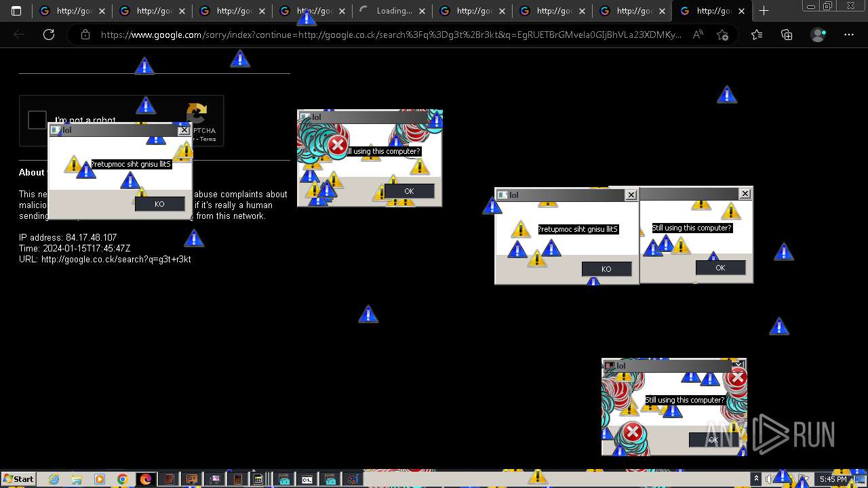
Task: Open the Favorites list icon
Action: [x=757, y=35]
